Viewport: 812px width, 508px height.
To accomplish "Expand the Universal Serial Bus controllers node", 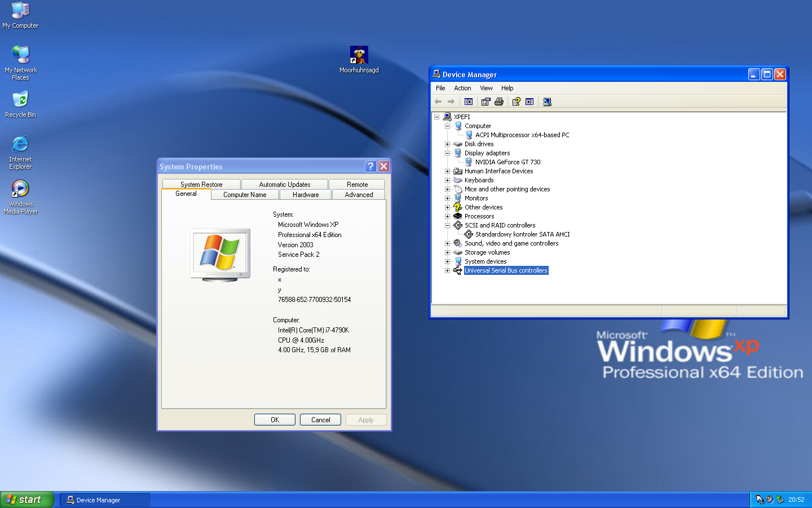I will point(447,270).
